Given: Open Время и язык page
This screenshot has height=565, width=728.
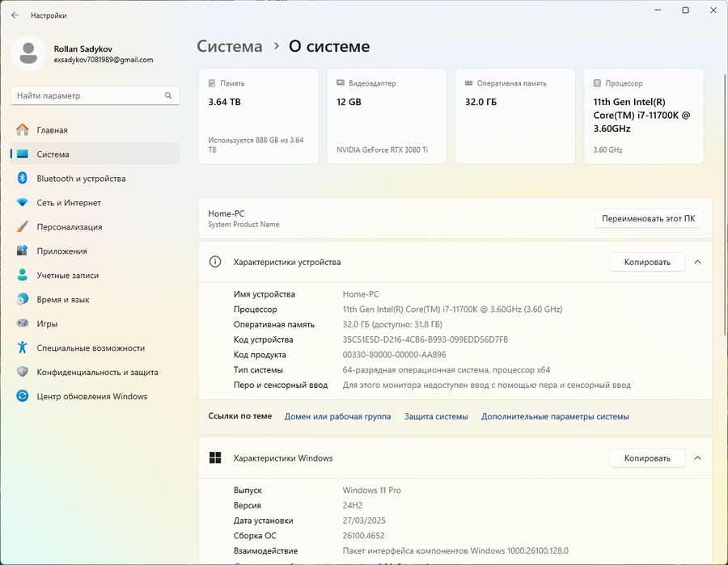Looking at the screenshot, I should (95, 299).
